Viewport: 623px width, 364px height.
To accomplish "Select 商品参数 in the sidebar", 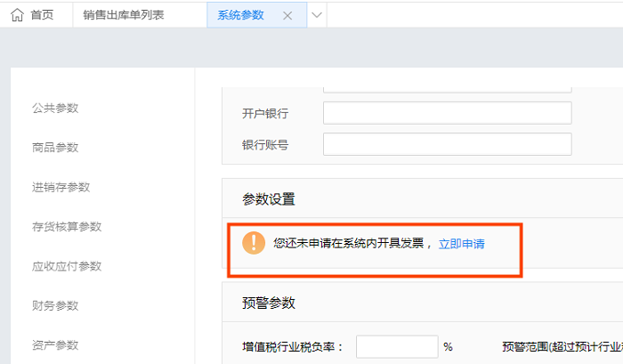I will click(x=55, y=148).
